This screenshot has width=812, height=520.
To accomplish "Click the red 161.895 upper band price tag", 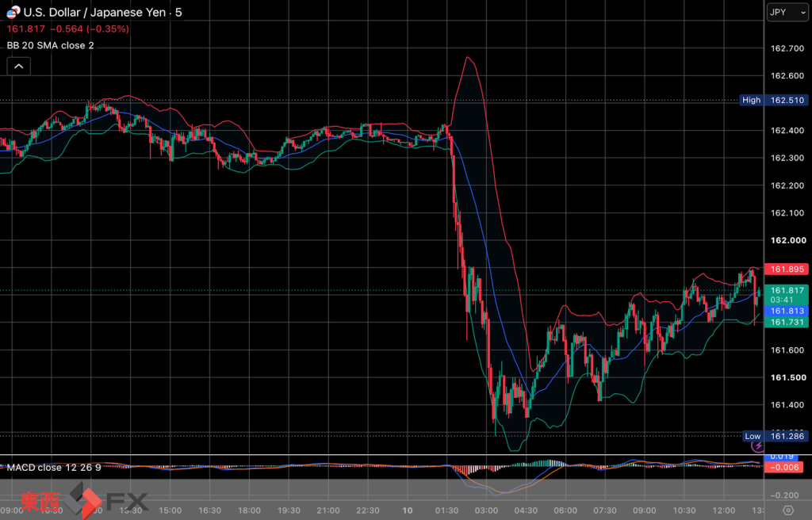I will pos(787,270).
